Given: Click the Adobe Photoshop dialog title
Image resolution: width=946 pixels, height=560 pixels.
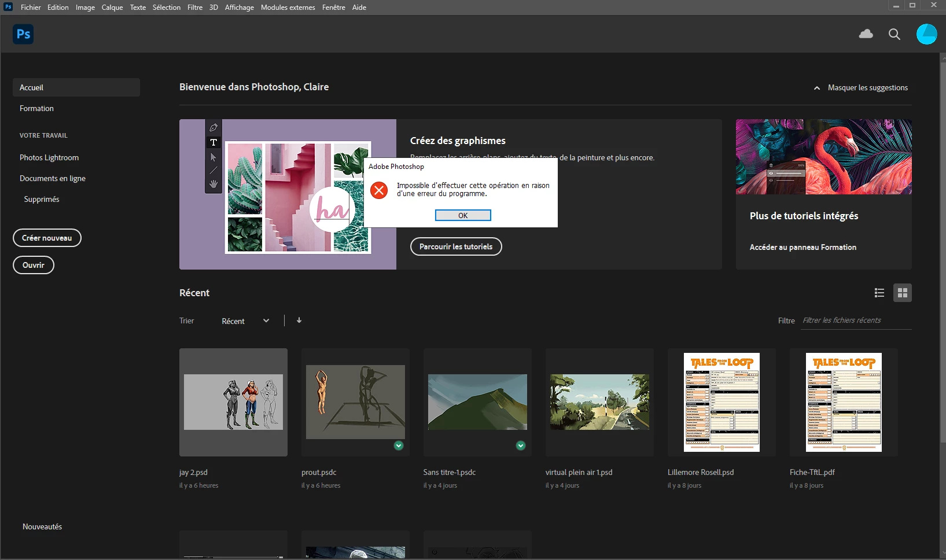Looking at the screenshot, I should coord(396,167).
